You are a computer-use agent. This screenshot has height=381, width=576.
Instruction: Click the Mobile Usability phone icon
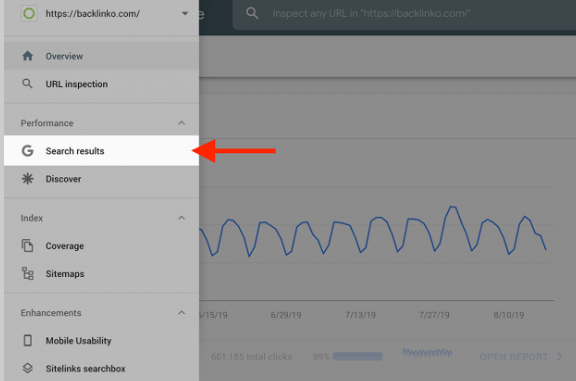point(28,340)
